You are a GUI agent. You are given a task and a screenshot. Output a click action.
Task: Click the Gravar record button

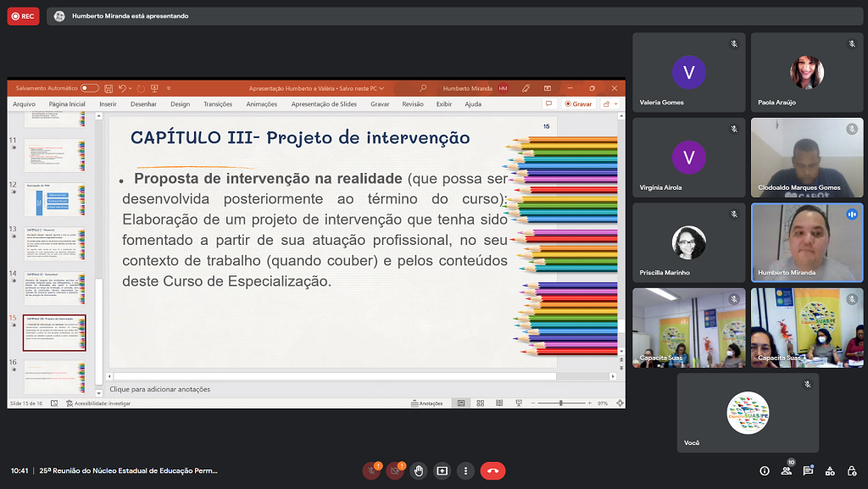[x=579, y=104]
